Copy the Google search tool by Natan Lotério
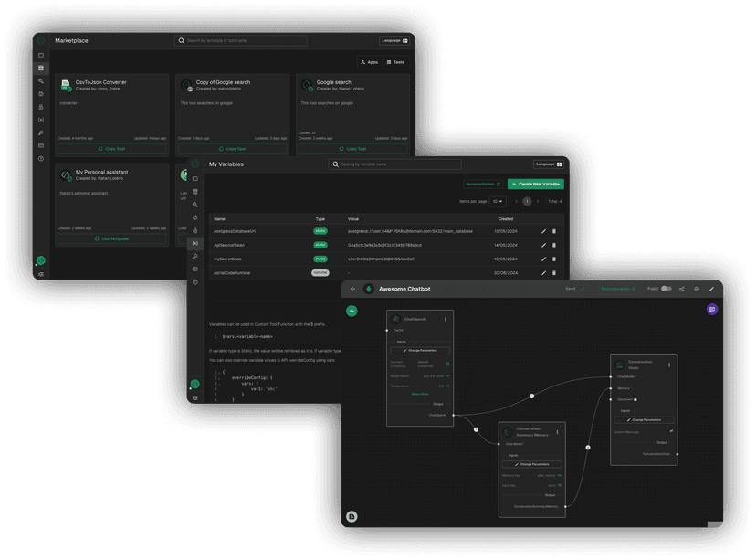Image resolution: width=756 pixels, height=560 pixels. tap(353, 149)
